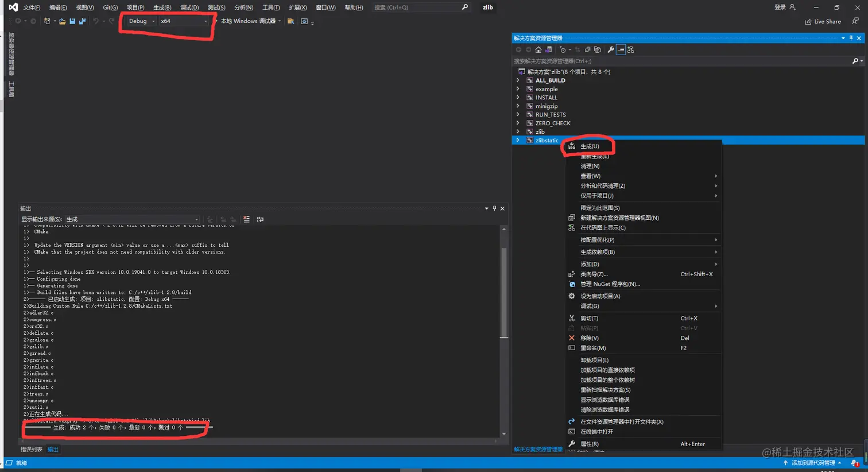
Task: Select the 解决方案"zlib" root node
Action: 568,72
